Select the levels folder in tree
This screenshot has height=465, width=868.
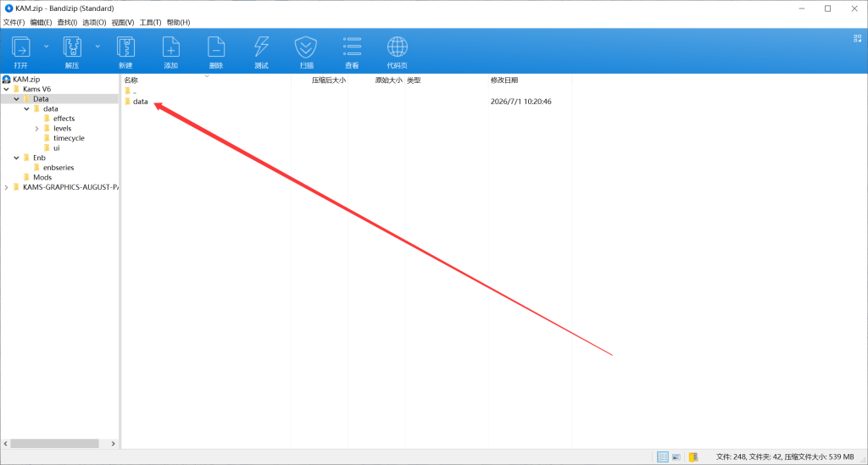tap(62, 128)
